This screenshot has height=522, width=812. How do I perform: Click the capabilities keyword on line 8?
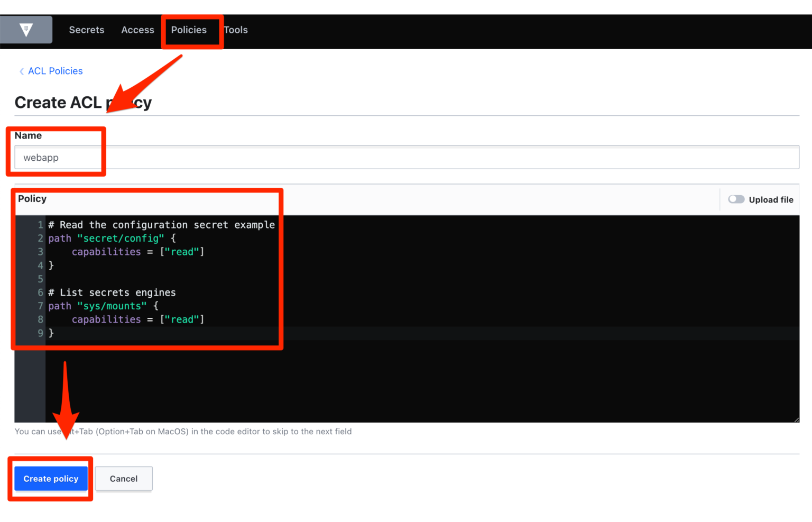[106, 319]
